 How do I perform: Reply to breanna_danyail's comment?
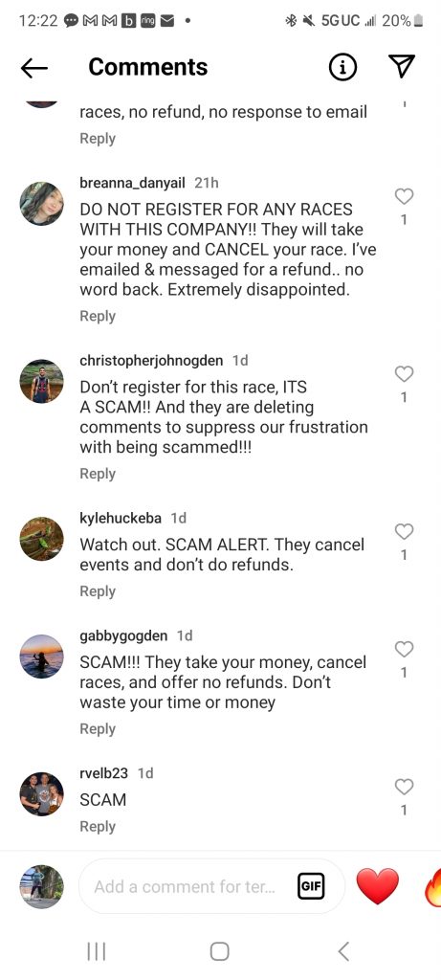[98, 316]
